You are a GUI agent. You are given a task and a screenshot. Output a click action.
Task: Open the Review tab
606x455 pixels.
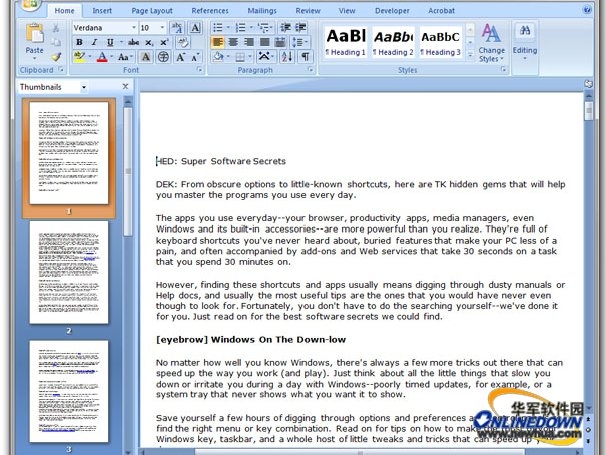pos(308,11)
